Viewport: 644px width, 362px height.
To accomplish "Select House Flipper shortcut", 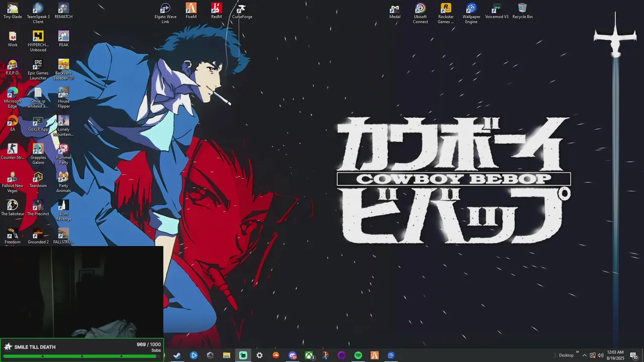I will tap(63, 98).
